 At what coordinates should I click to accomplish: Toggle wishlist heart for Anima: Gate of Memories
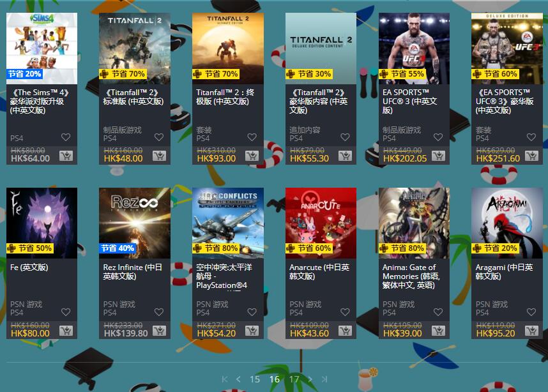tap(438, 312)
